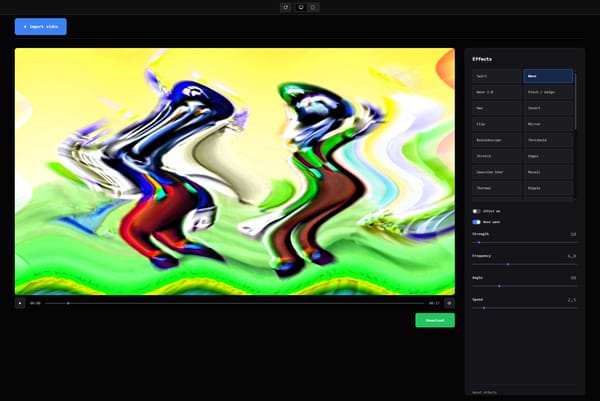
Task: Click the Speed slider track
Action: (x=524, y=308)
